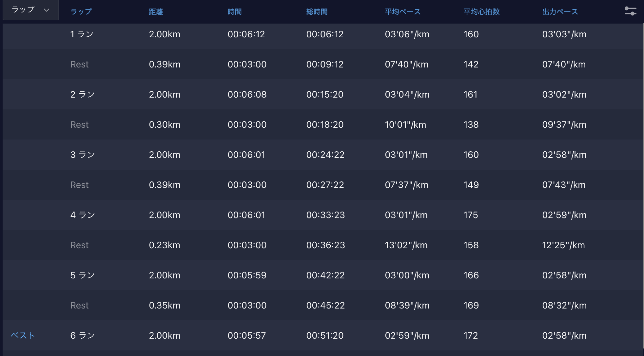Select the 出力ペース column header
The width and height of the screenshot is (644, 356).
click(x=560, y=12)
